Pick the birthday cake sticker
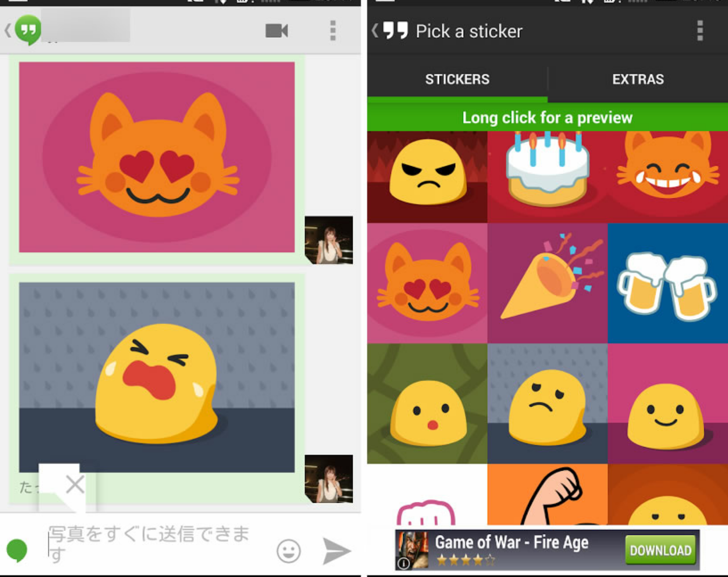The width and height of the screenshot is (728, 577). click(x=548, y=177)
